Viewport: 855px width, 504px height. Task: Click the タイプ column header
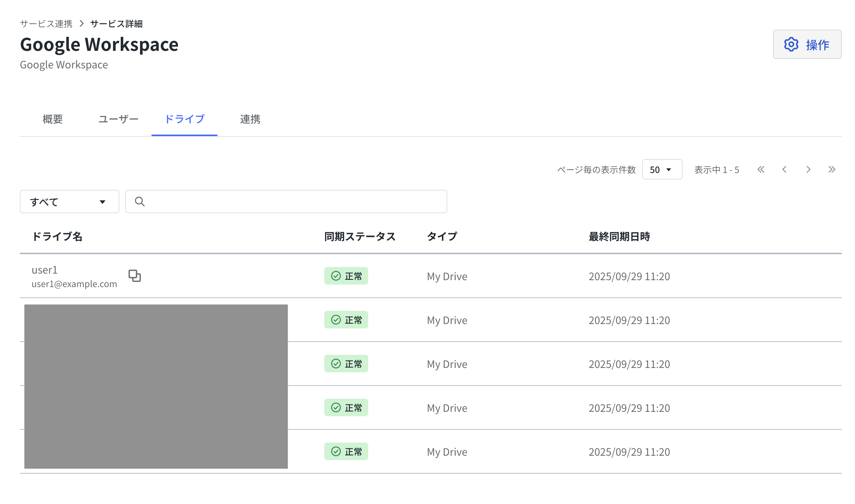pos(442,236)
